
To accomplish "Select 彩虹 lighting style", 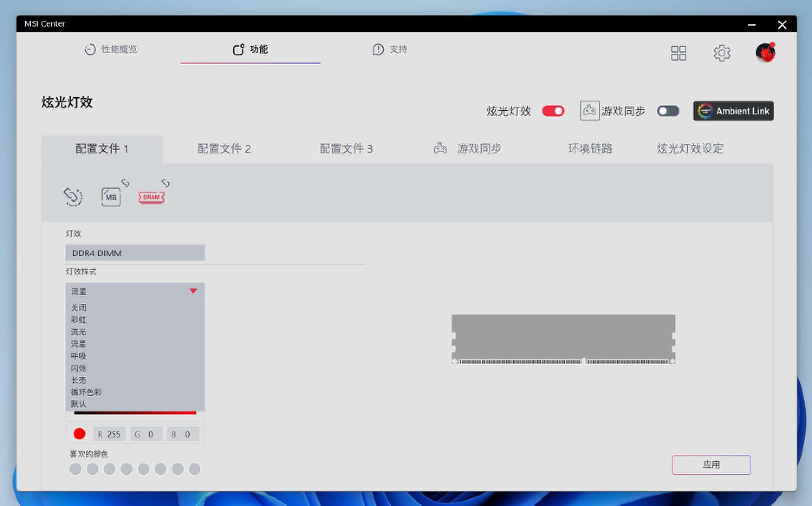I will 78,320.
